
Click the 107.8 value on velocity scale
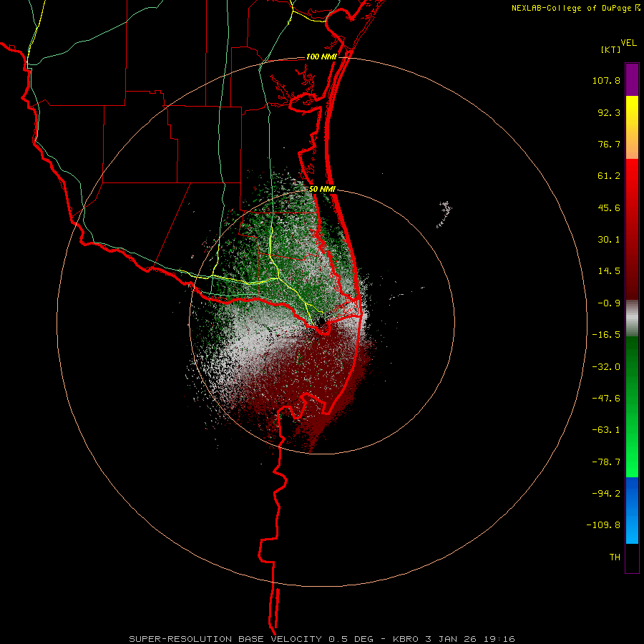point(606,80)
